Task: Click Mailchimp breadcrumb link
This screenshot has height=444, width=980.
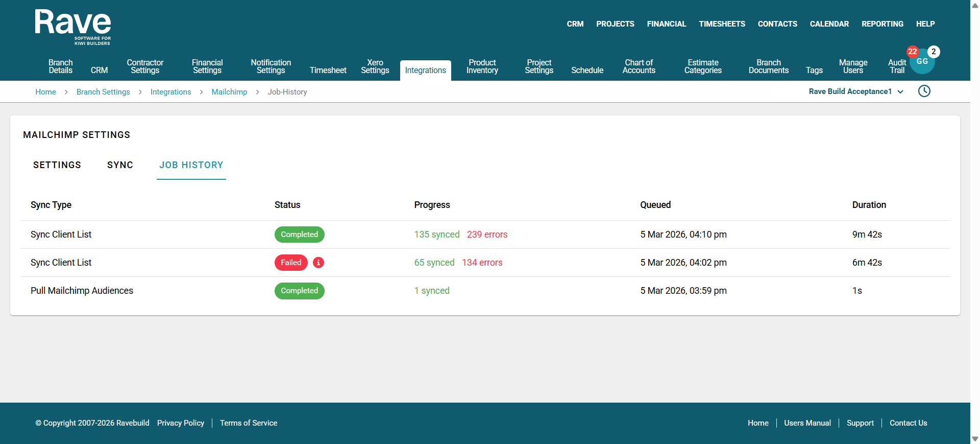Action: tap(230, 92)
